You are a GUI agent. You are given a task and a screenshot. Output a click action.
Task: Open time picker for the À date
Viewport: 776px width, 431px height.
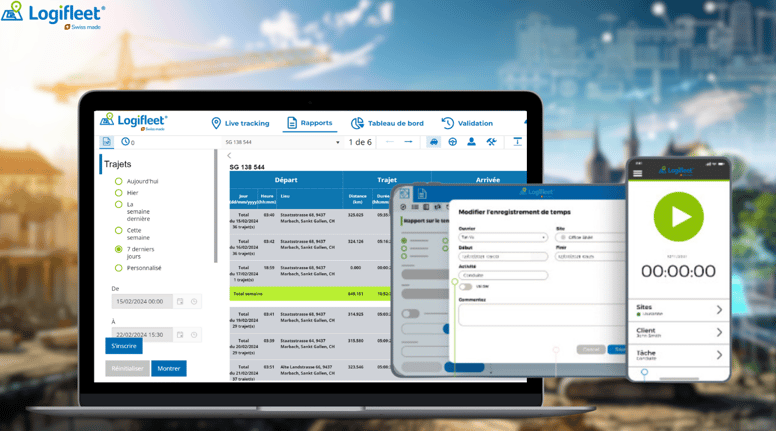194,335
